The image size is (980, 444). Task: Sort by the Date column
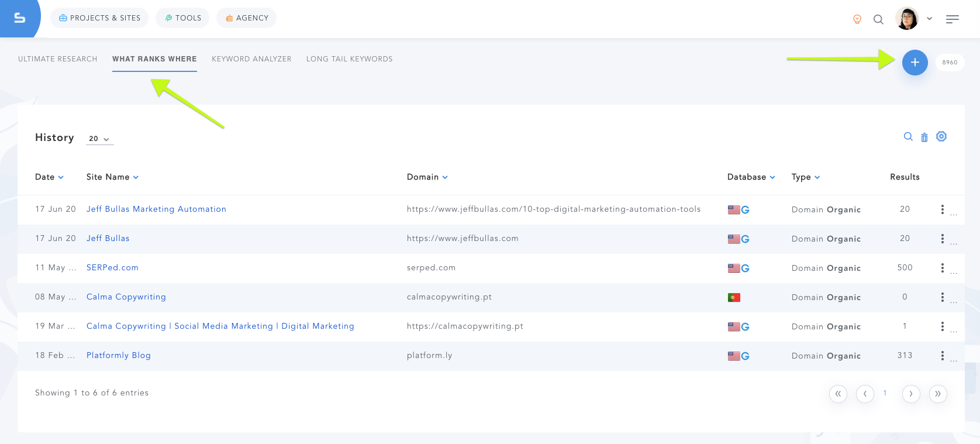49,177
